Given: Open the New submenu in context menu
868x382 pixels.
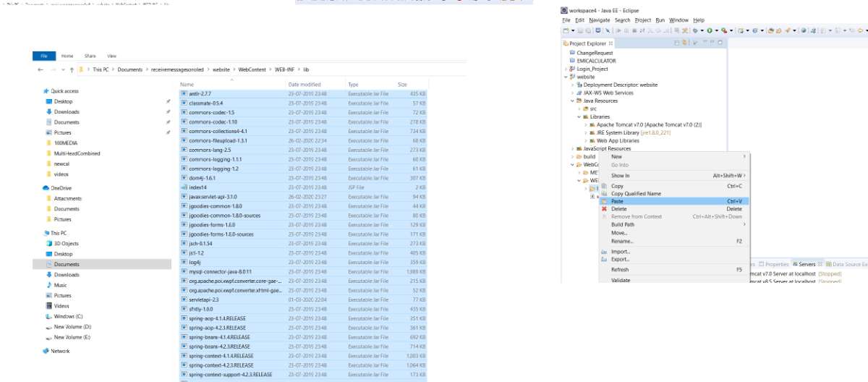Looking at the screenshot, I should 673,156.
